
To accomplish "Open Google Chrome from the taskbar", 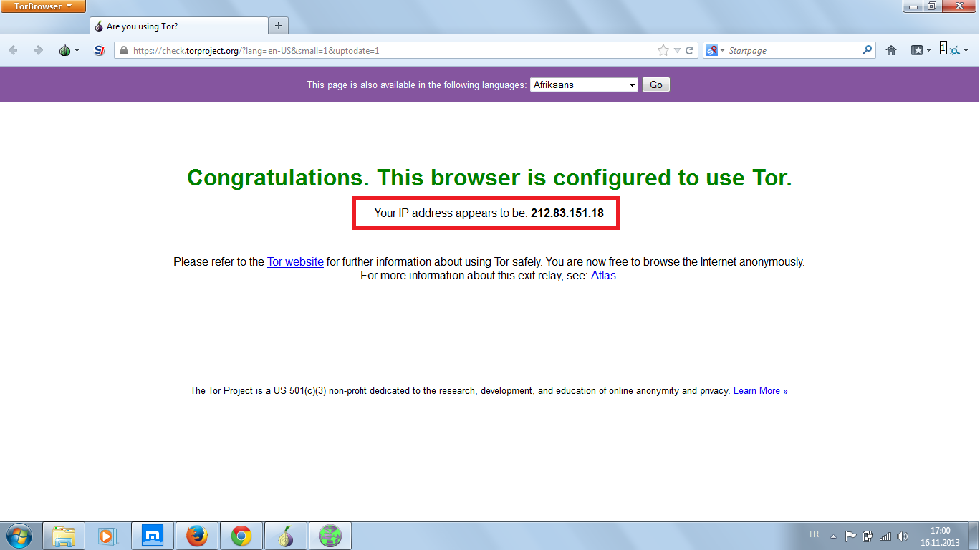I will 241,536.
